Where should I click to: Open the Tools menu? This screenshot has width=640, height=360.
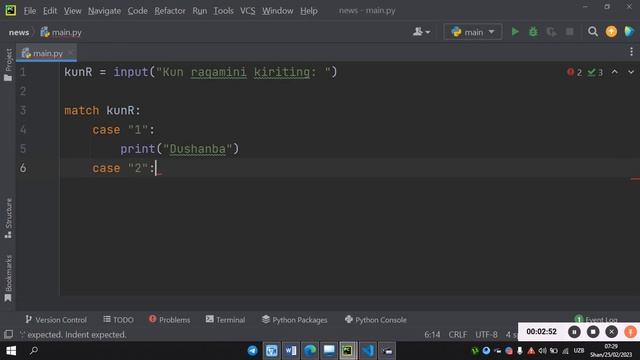pos(223,11)
